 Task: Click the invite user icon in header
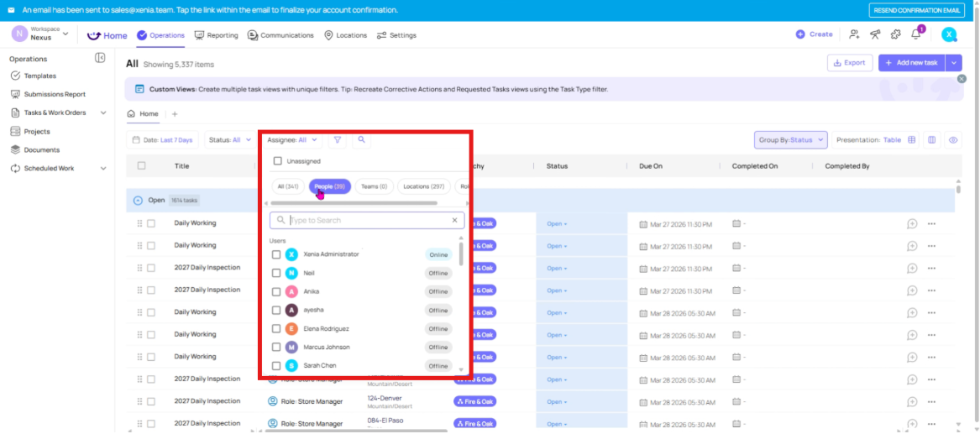tap(854, 34)
